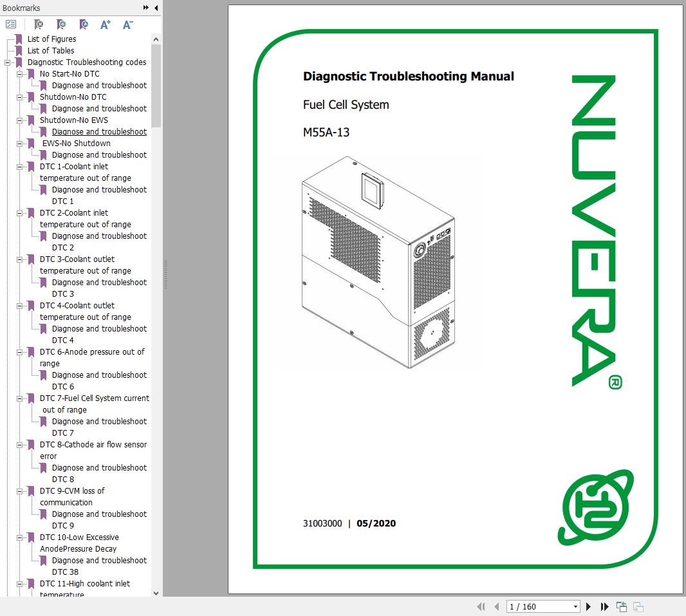Open Diagnose and troubleshoot DTC 38

pyautogui.click(x=99, y=566)
